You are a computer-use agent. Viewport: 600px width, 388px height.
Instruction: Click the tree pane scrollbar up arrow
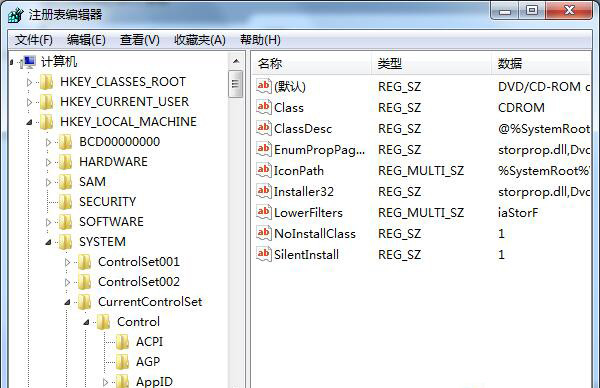[236, 61]
